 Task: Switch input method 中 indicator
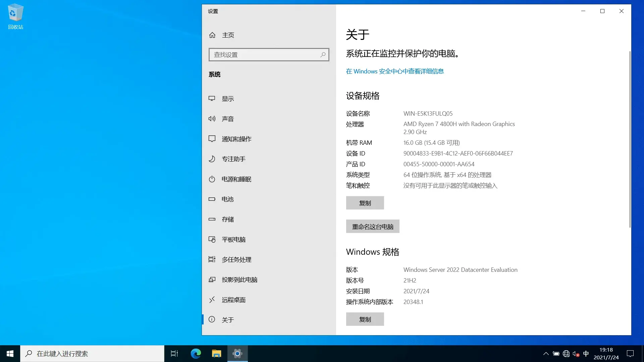[x=586, y=354]
